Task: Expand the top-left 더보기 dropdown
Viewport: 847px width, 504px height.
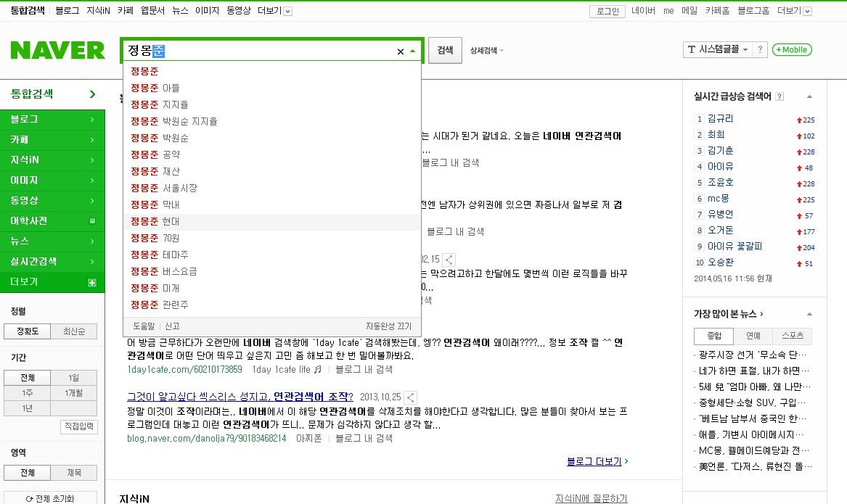Action: [275, 11]
